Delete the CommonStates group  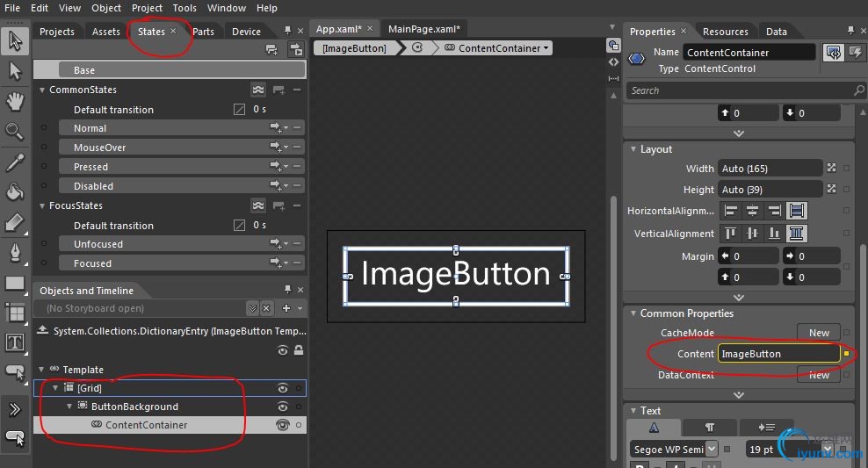pyautogui.click(x=297, y=90)
